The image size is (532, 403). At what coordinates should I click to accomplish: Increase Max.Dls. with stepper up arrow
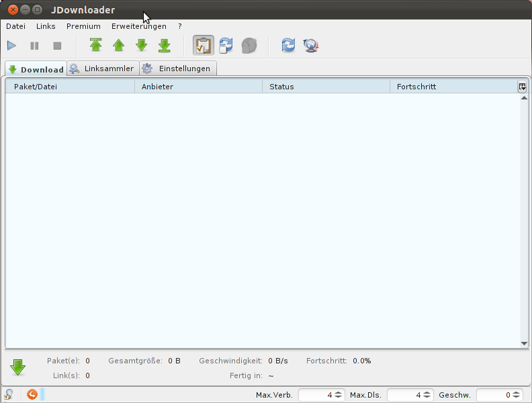pos(427,393)
